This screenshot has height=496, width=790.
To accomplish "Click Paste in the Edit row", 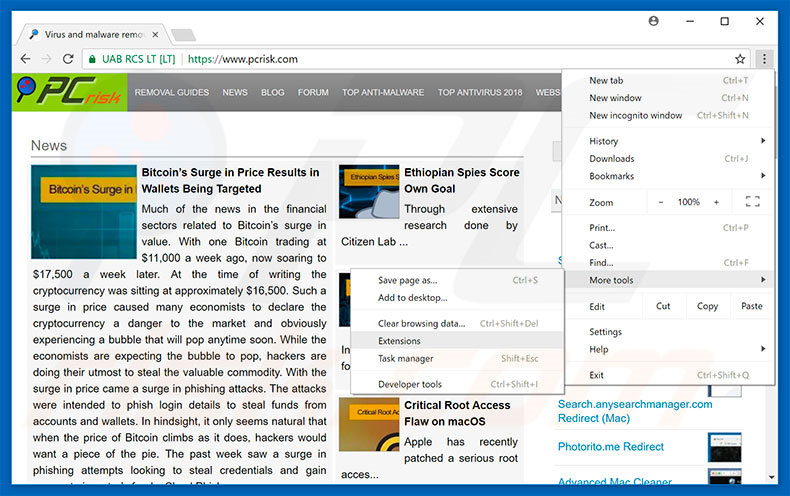I will 751,306.
